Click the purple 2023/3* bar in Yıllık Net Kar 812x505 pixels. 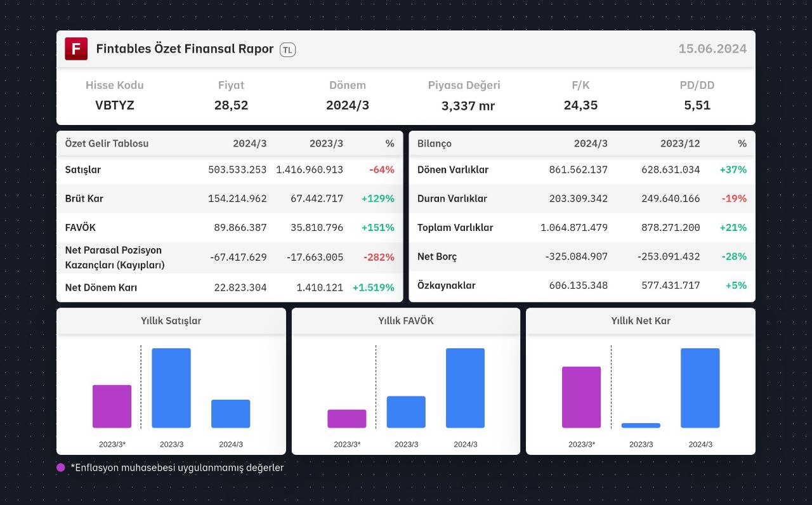pos(581,397)
